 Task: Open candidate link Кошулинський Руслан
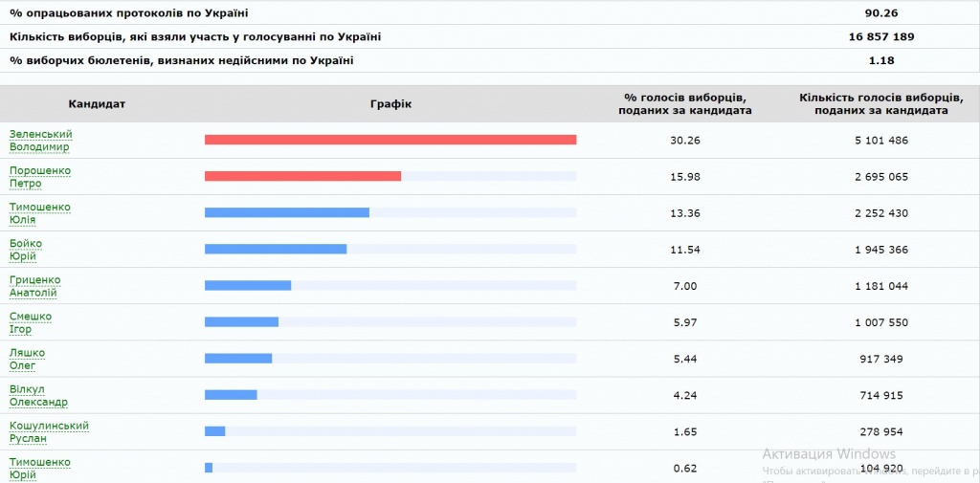[50, 431]
